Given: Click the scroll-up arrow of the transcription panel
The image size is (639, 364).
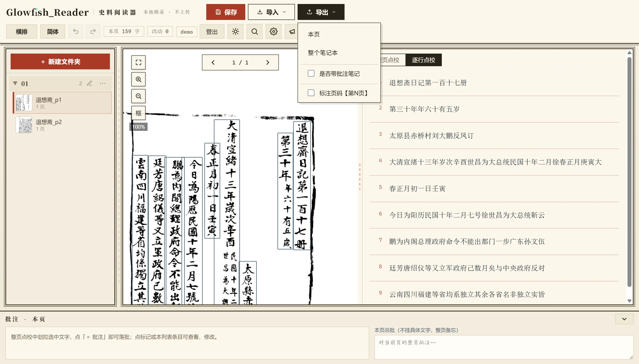Looking at the screenshot, I should point(629,52).
